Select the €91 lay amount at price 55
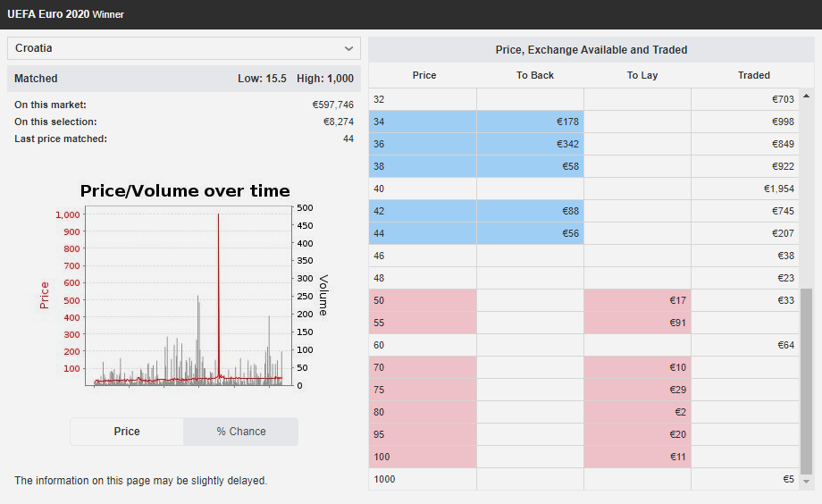822x504 pixels. (637, 323)
